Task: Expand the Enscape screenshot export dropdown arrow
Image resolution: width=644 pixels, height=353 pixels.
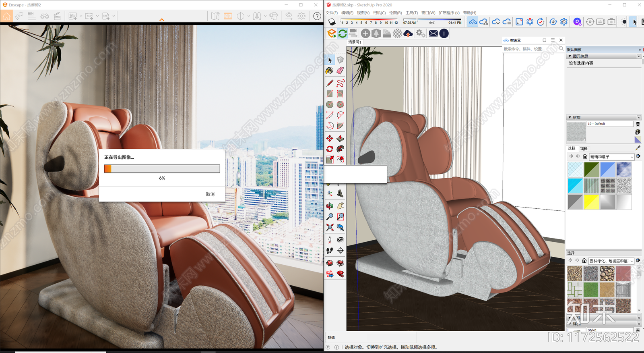Action: (x=81, y=16)
